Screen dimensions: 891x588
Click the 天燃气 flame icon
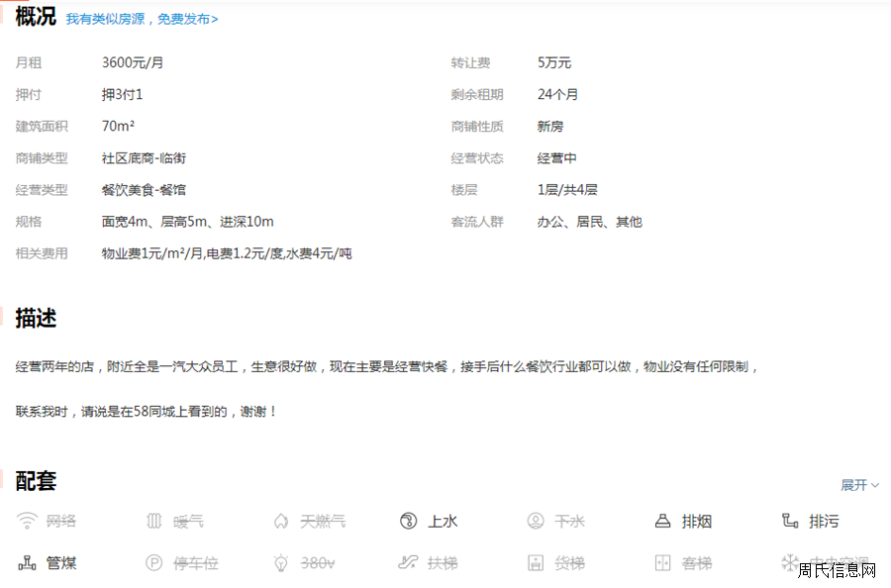click(x=281, y=521)
